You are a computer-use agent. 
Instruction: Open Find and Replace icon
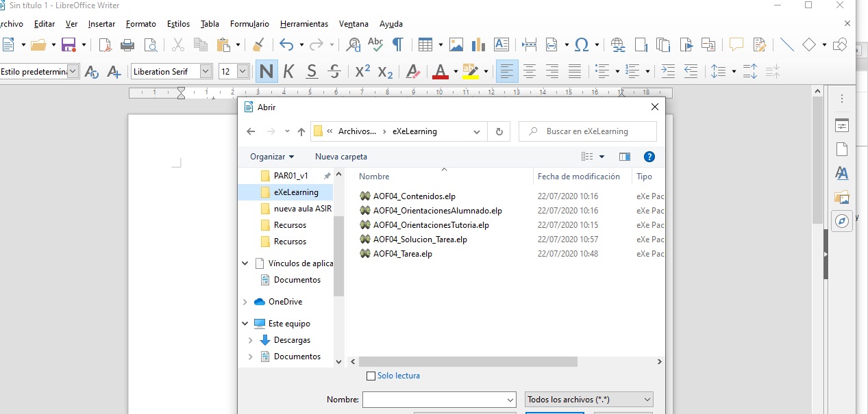[x=354, y=45]
